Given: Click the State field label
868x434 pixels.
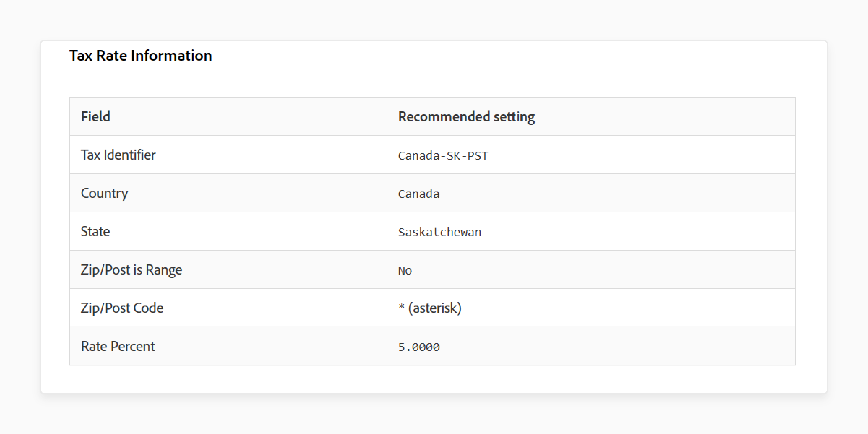Looking at the screenshot, I should pos(95,231).
